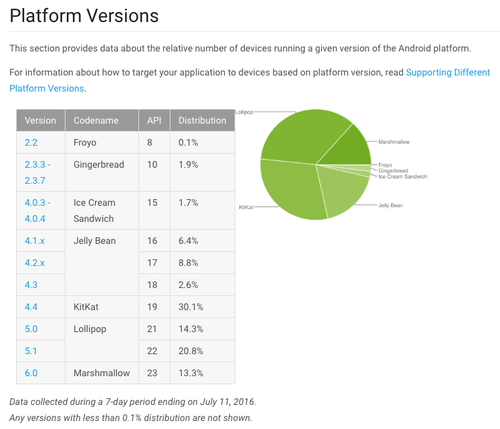Click the Version column header
The image size is (500, 429).
coord(40,120)
